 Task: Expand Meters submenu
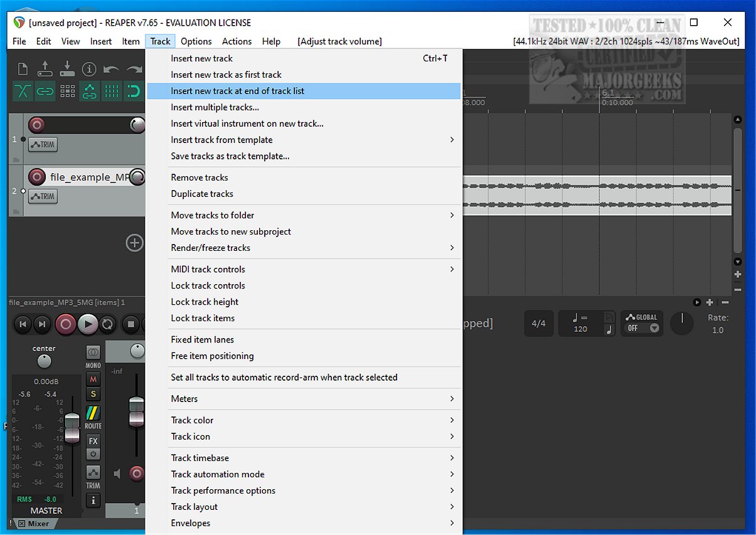(x=304, y=399)
